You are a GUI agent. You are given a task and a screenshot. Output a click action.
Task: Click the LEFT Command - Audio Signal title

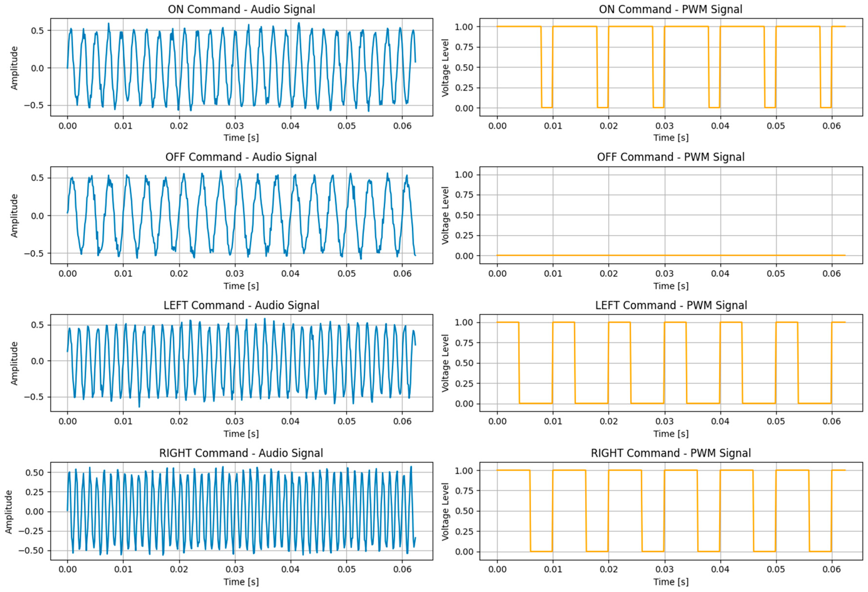pos(241,305)
